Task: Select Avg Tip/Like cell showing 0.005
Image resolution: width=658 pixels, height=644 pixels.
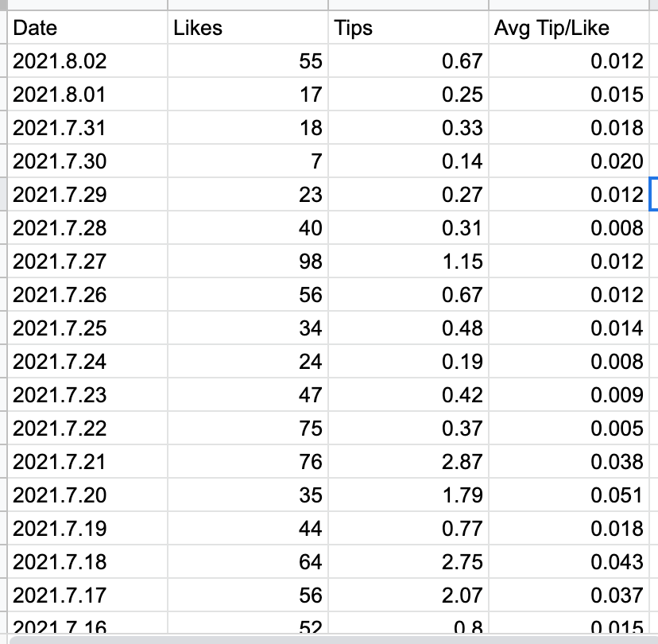Action: point(569,429)
